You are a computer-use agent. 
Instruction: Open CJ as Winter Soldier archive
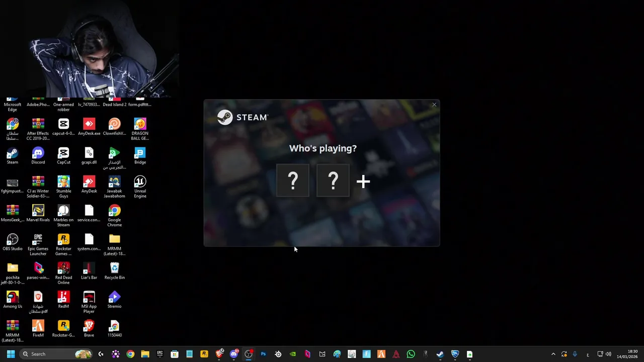click(x=38, y=187)
